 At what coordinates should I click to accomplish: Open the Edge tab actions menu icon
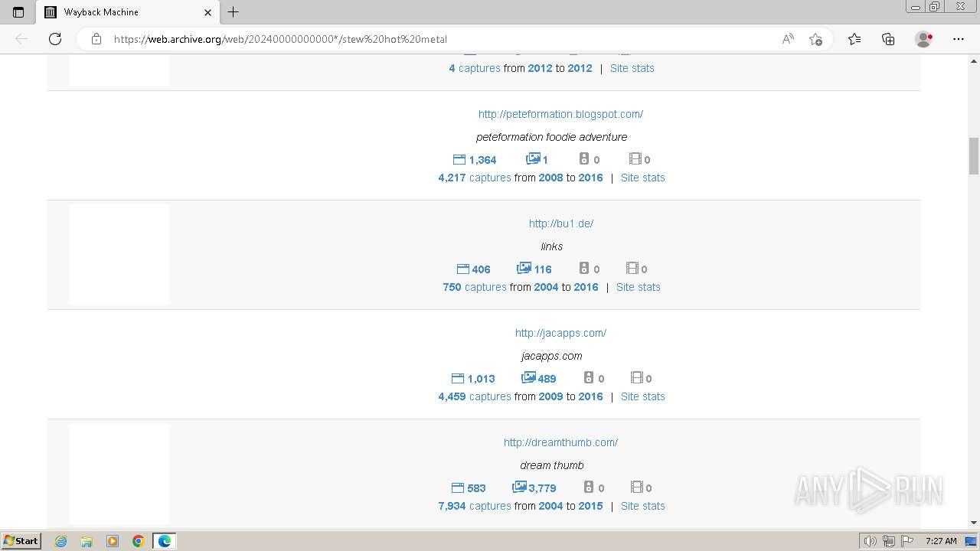tap(18, 12)
